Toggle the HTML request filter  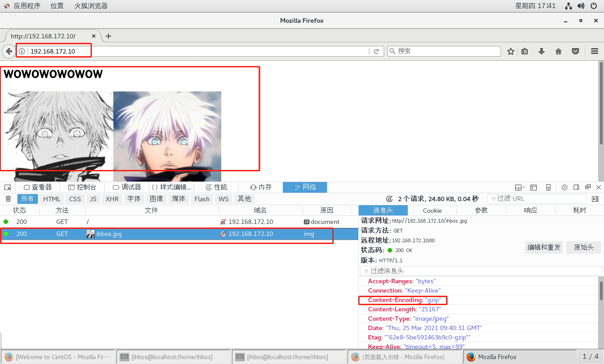[x=52, y=199]
